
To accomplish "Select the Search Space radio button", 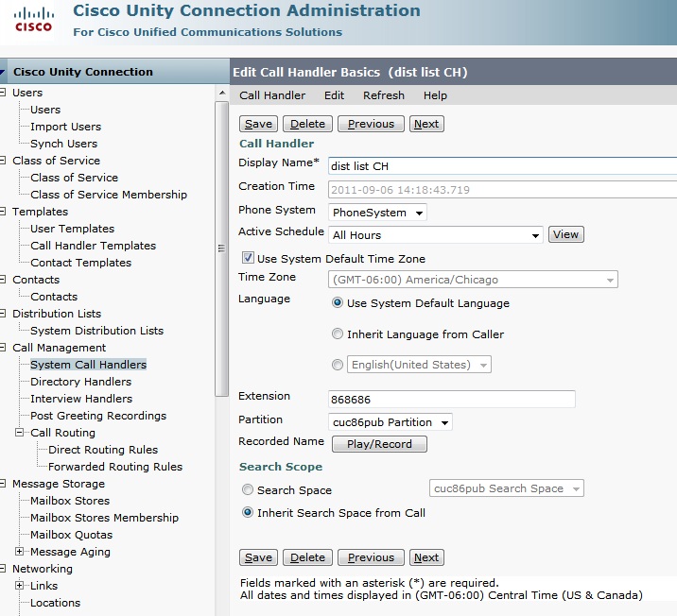I will pyautogui.click(x=248, y=489).
